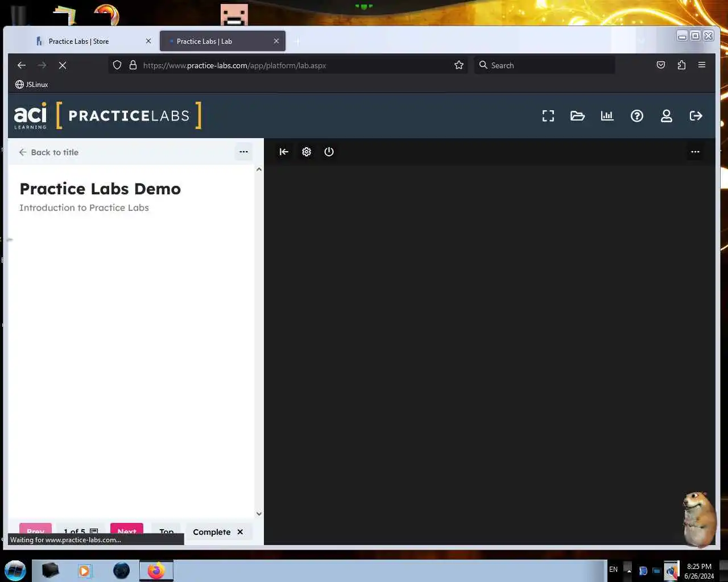Click the sign out arrow icon
This screenshot has height=582, width=728.
click(696, 116)
